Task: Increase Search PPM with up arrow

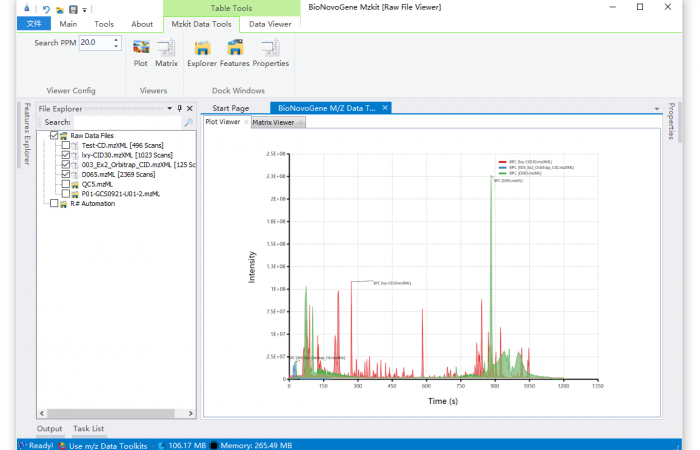Action: click(116, 40)
